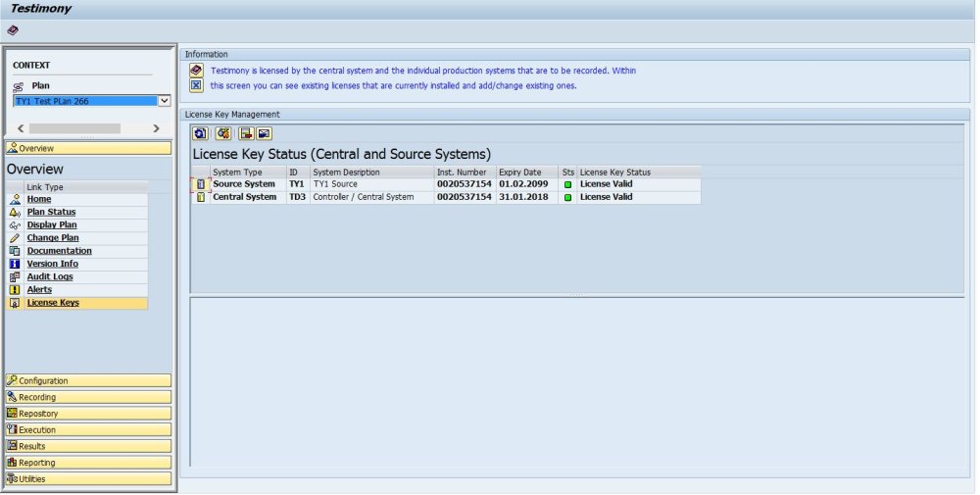Click the TY1 Source description cell

click(371, 184)
